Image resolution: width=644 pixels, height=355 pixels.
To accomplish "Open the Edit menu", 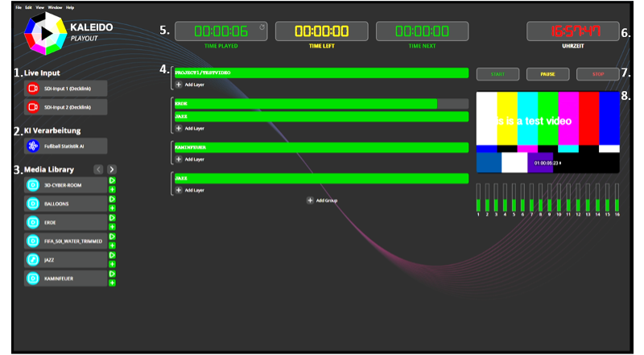I will (28, 7).
